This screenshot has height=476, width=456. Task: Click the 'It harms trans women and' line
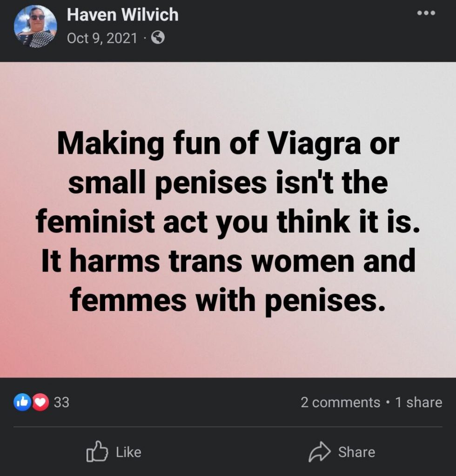[228, 262]
